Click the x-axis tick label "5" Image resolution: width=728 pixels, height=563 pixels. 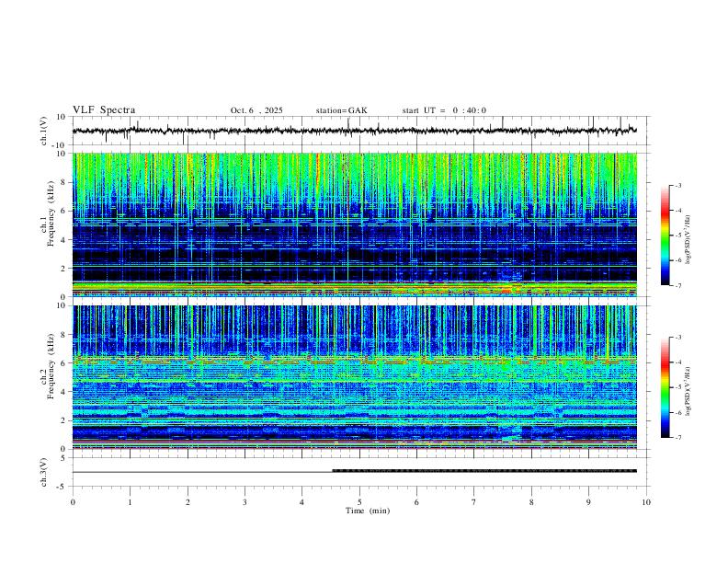point(359,502)
